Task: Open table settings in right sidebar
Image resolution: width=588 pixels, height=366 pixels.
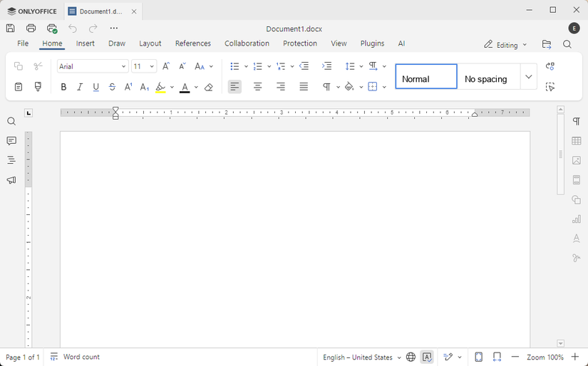Action: coord(577,141)
